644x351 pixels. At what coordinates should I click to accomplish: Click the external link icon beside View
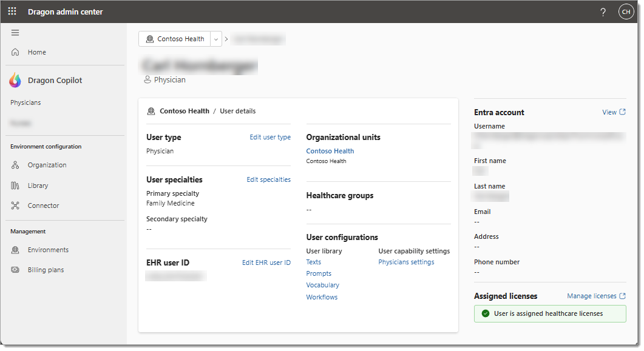[x=622, y=112]
